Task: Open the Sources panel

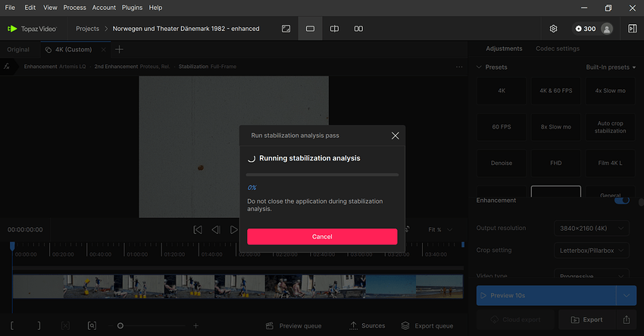Action: (x=367, y=325)
